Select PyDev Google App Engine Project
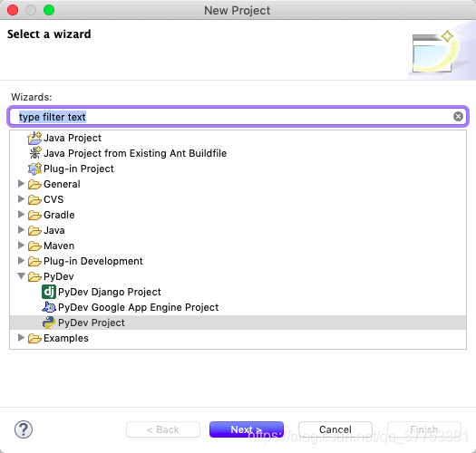The height and width of the screenshot is (453, 476). [138, 307]
